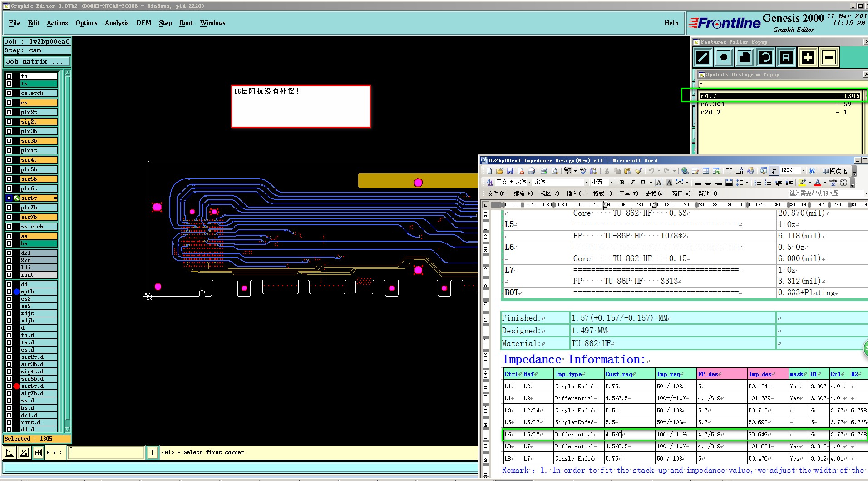Image resolution: width=868 pixels, height=481 pixels.
Task: Expand the Word font color dropdown arrow
Action: click(825, 183)
